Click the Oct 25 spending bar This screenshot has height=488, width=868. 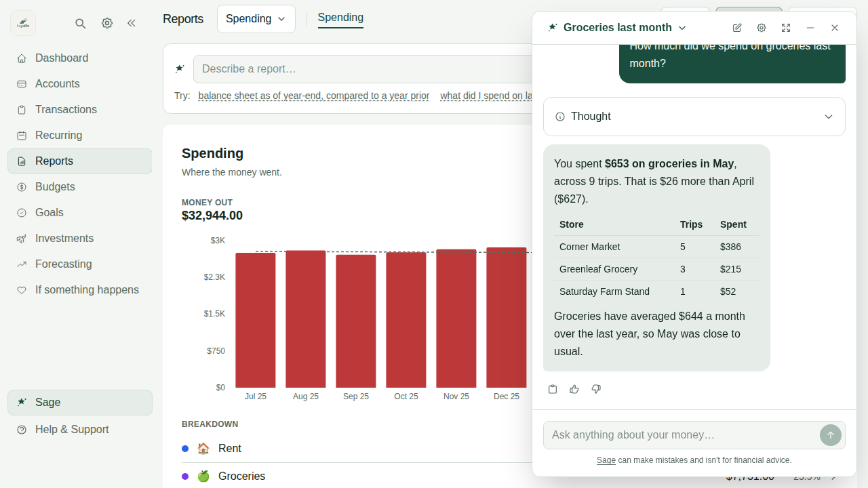406,320
